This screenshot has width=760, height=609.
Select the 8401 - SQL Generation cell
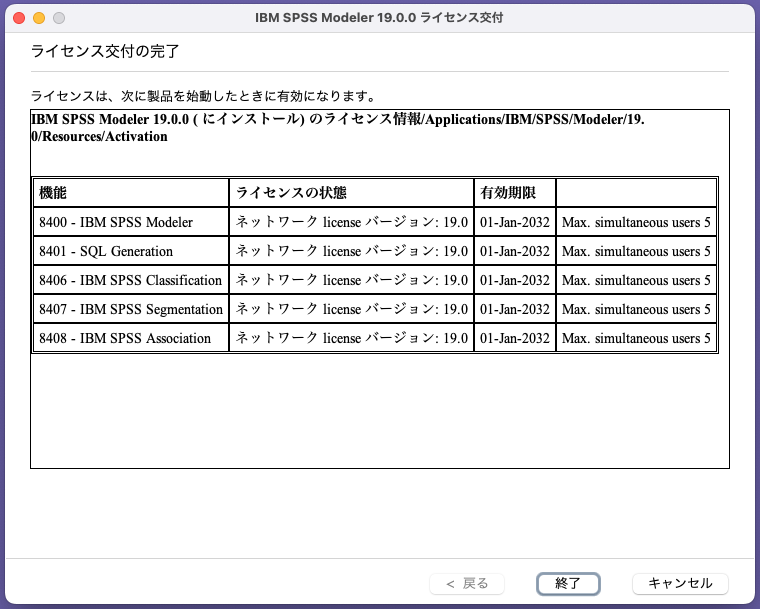[131, 251]
